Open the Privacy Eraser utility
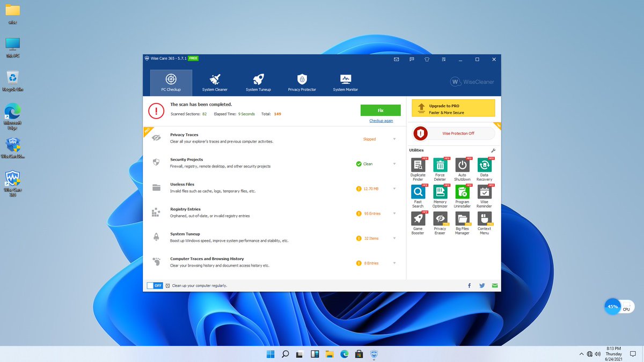 click(440, 223)
